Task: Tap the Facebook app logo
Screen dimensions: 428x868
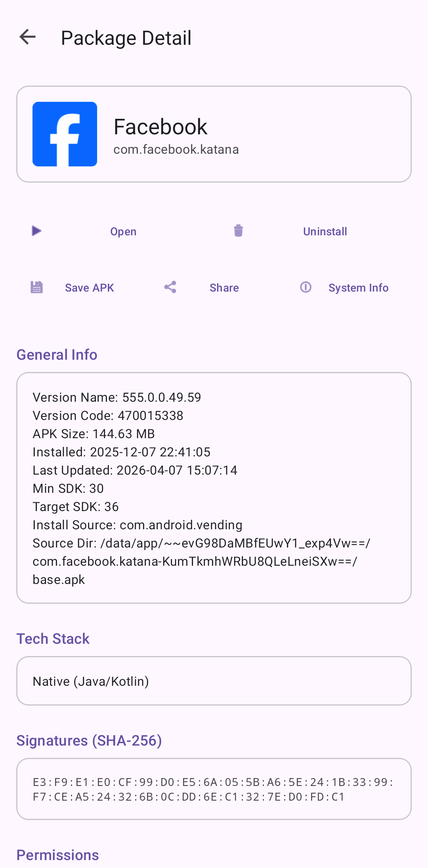Action: click(65, 134)
